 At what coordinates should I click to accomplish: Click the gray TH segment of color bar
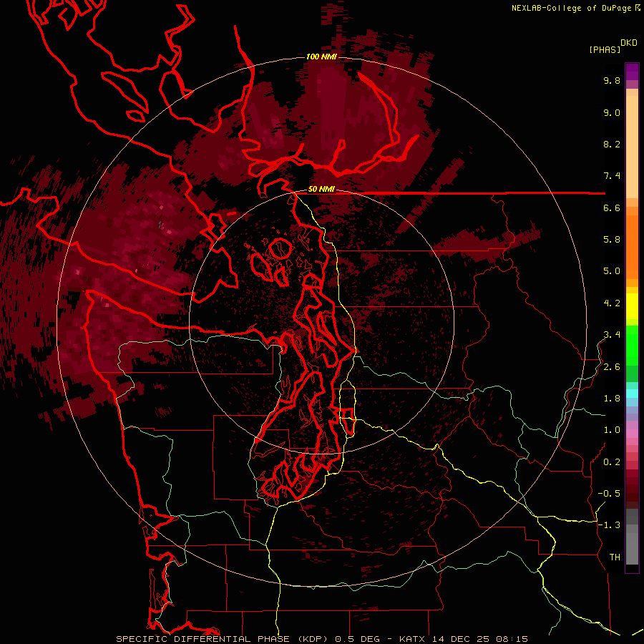pyautogui.click(x=632, y=549)
